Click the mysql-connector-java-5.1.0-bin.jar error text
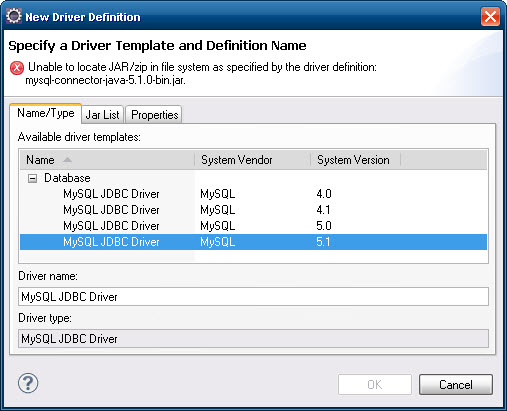507x411 pixels. pyautogui.click(x=105, y=81)
